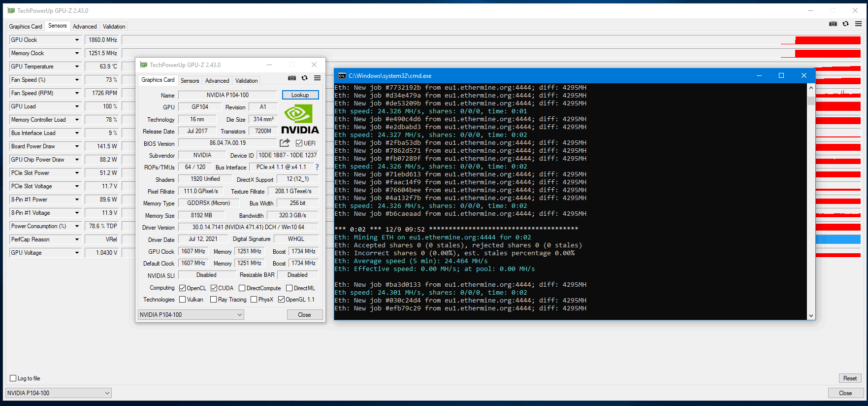Screen dimensions: 868x406
Task: Open Validation tab in front window
Action: (x=247, y=81)
